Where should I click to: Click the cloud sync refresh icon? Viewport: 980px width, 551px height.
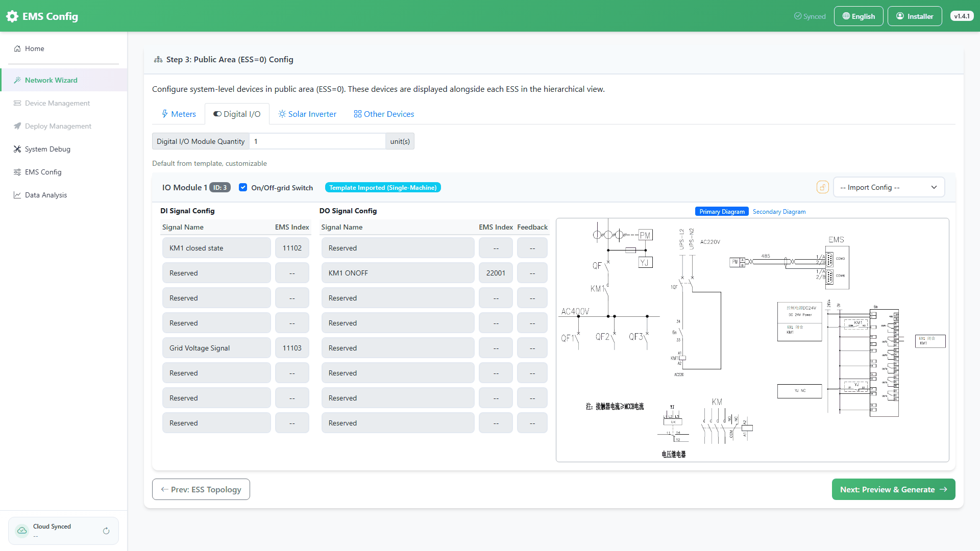(106, 531)
